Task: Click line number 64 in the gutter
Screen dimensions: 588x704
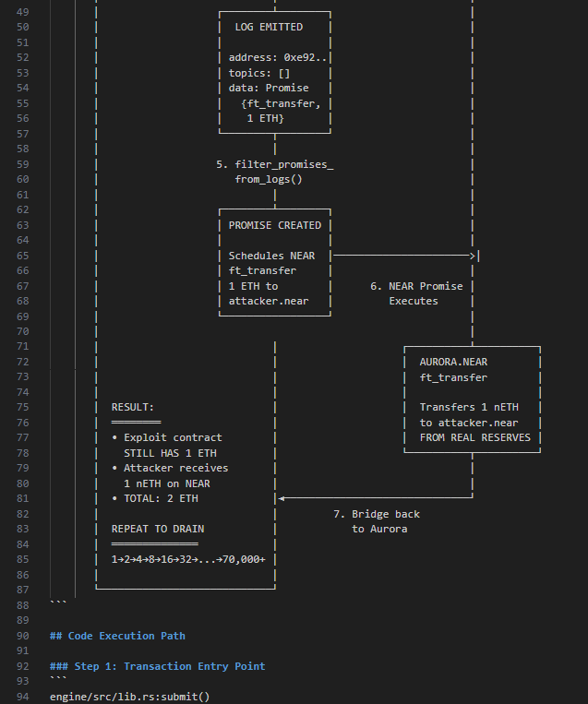Action: [22, 240]
